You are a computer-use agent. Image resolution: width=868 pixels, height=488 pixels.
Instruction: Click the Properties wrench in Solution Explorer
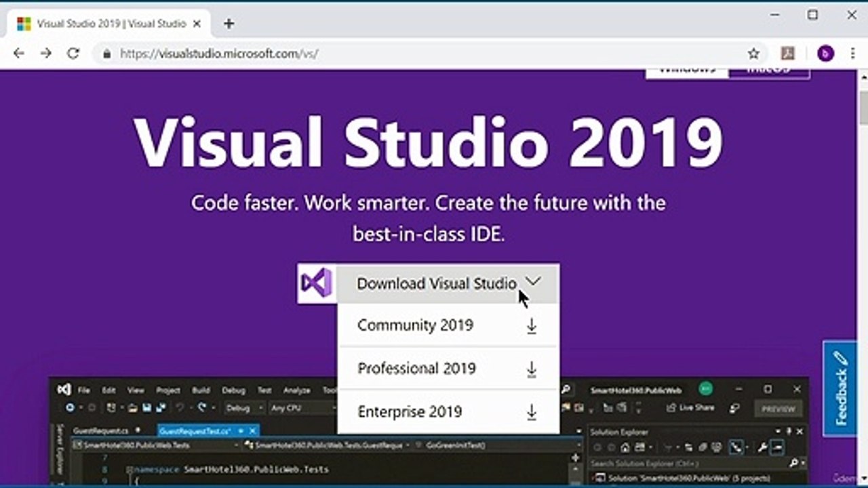coord(762,447)
